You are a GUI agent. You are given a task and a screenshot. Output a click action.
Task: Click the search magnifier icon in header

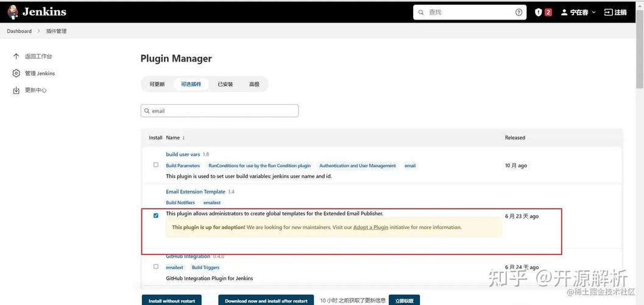(x=421, y=12)
